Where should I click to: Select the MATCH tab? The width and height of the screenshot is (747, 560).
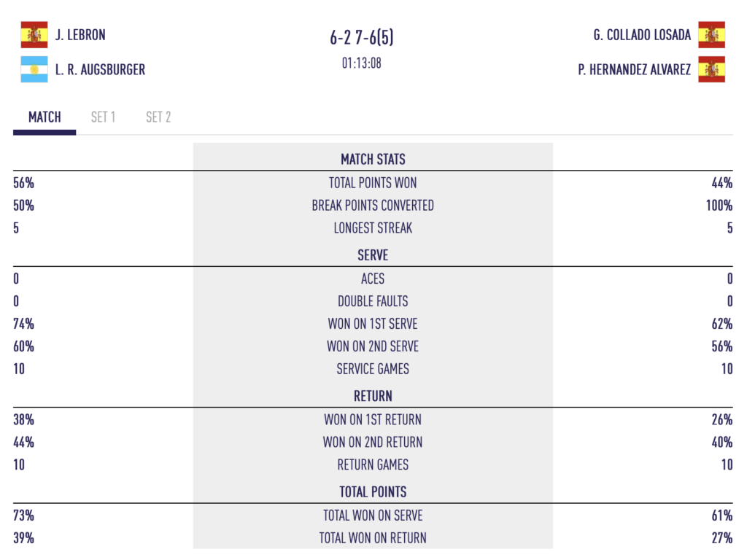pos(44,117)
